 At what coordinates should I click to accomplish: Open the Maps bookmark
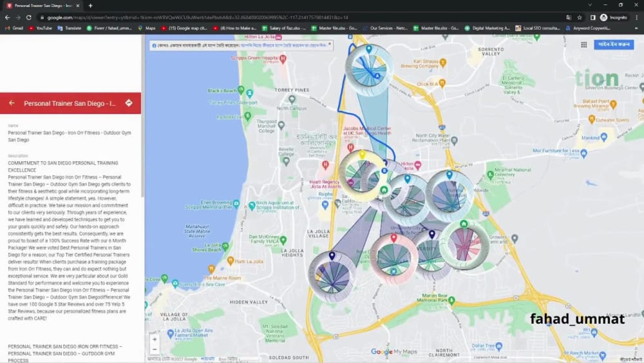coord(147,28)
